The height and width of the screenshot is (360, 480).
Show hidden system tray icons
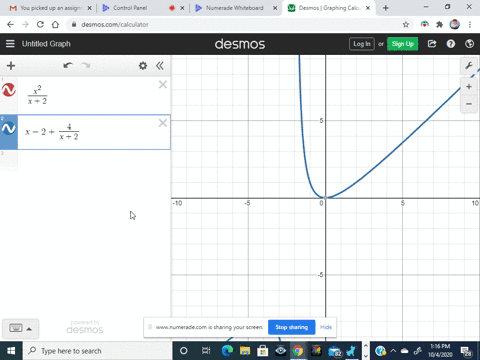(393, 351)
